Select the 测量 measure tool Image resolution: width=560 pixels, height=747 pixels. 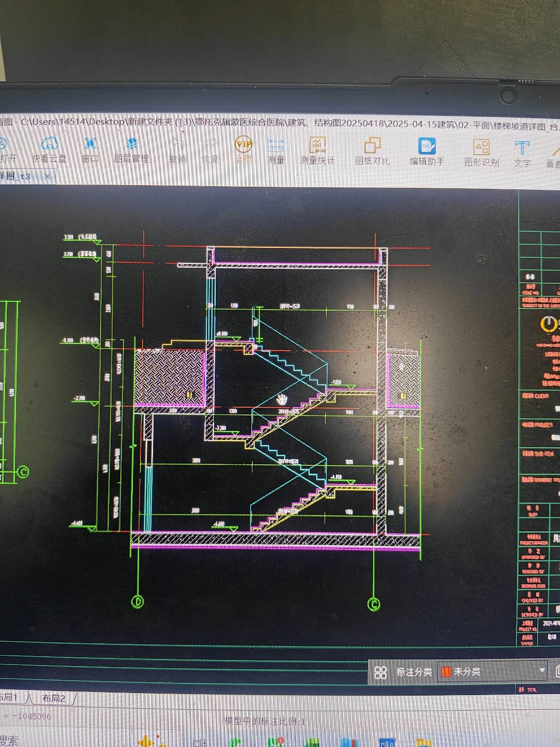click(x=276, y=151)
